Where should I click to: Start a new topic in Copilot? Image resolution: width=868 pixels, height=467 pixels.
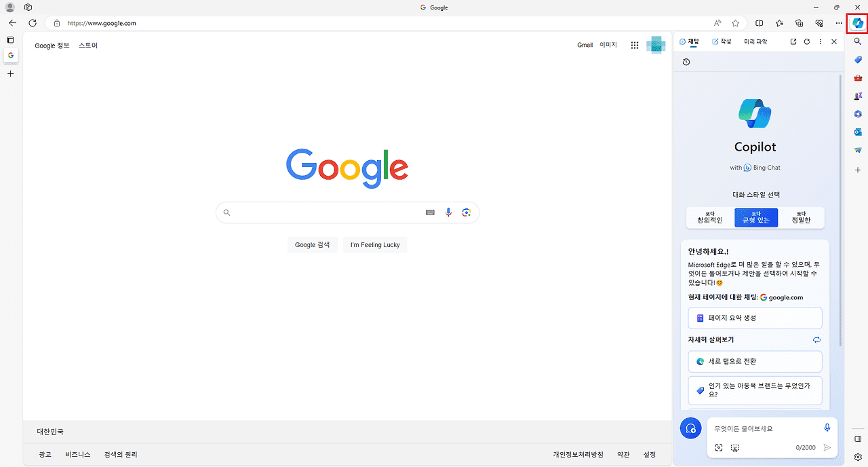[x=691, y=428]
